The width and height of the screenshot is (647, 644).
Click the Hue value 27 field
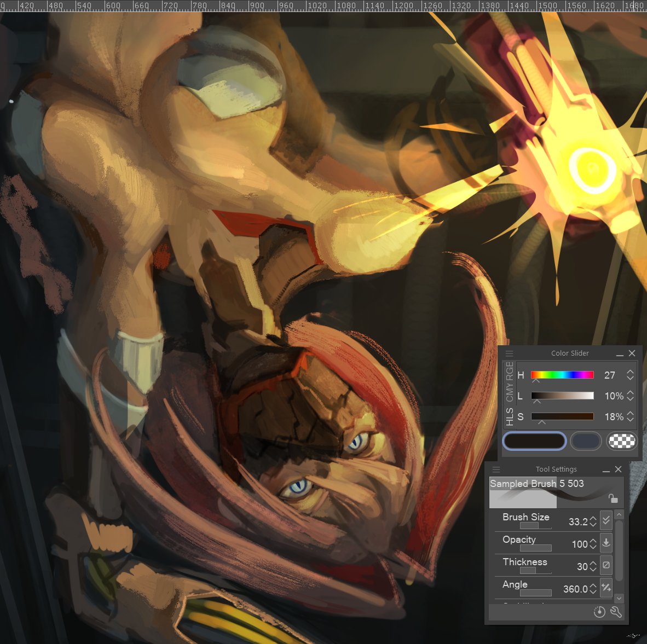pyautogui.click(x=609, y=375)
